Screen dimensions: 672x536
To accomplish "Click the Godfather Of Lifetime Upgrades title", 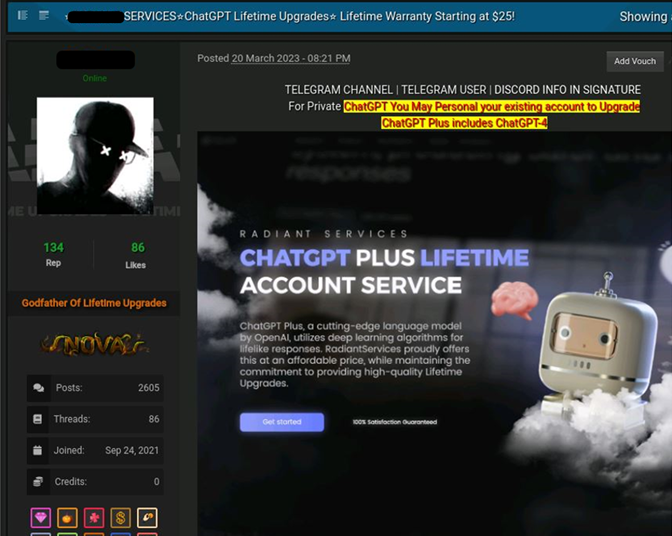I will [94, 303].
